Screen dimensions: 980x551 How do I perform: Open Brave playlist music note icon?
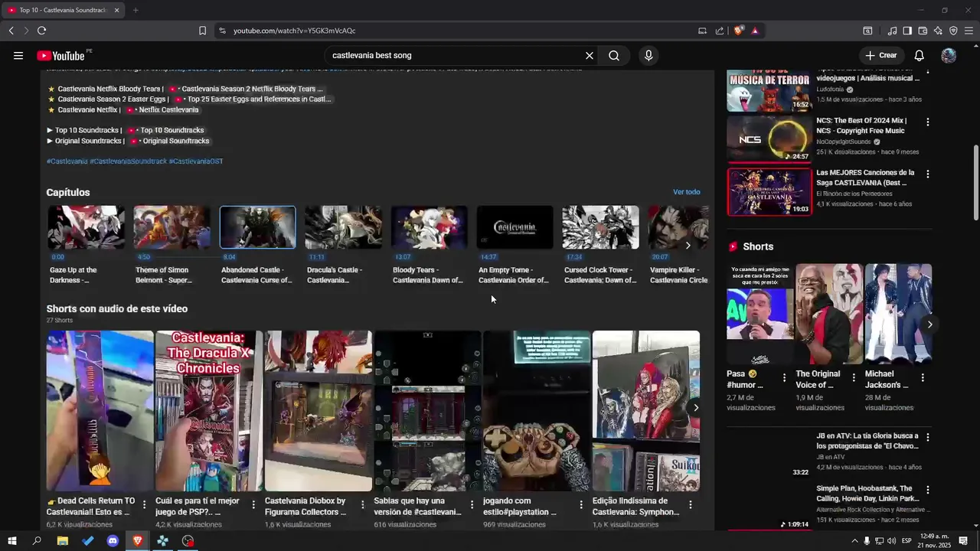click(x=892, y=31)
